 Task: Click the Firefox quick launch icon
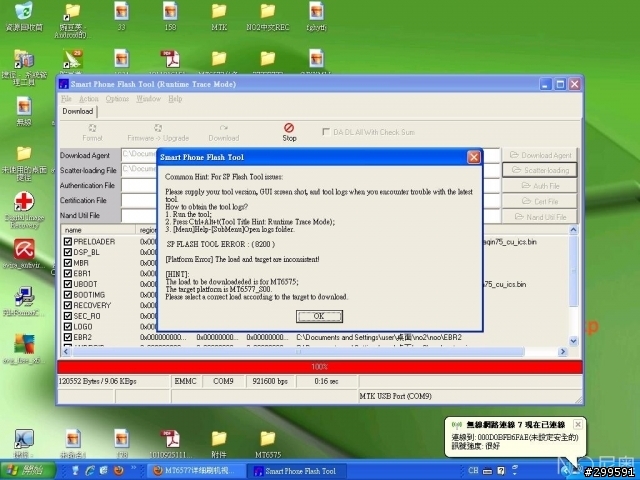coord(119,471)
